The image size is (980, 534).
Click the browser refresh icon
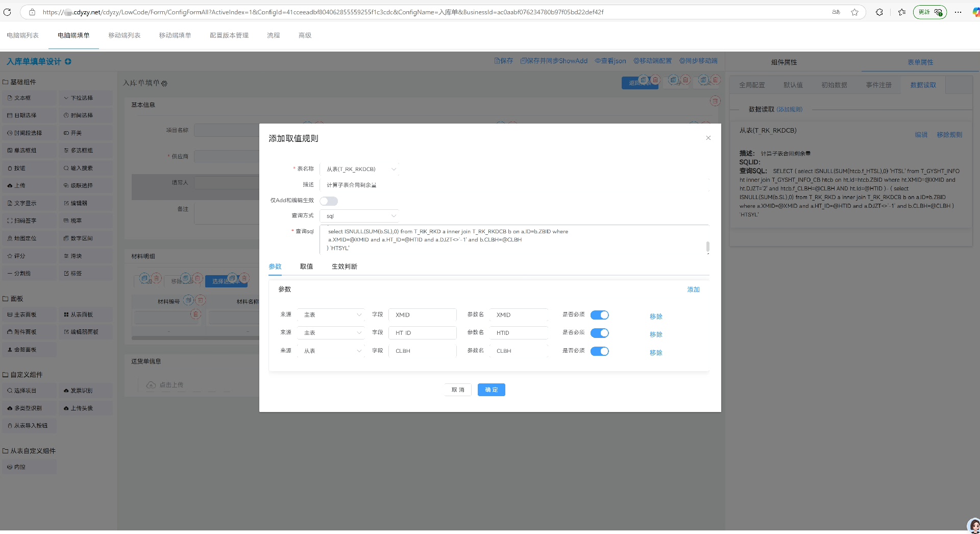(x=7, y=12)
